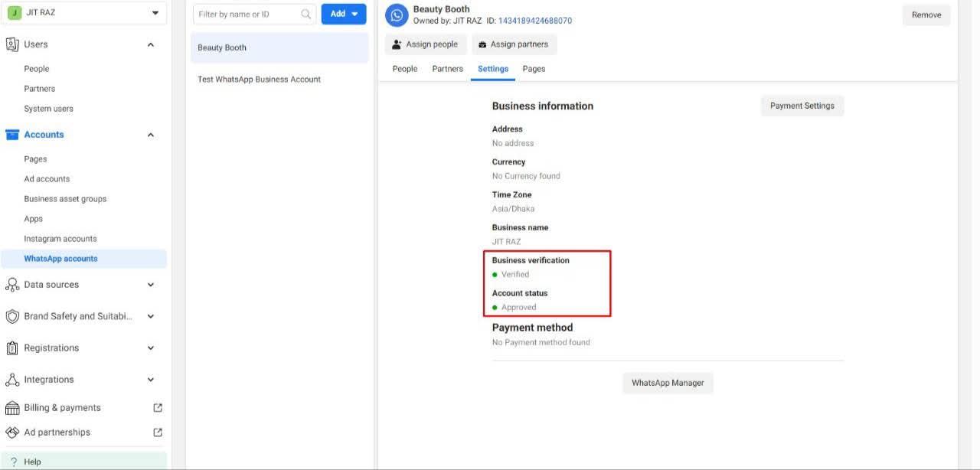Image resolution: width=980 pixels, height=470 pixels.
Task: Select Test WhatsApp Business Account row
Action: click(x=279, y=80)
